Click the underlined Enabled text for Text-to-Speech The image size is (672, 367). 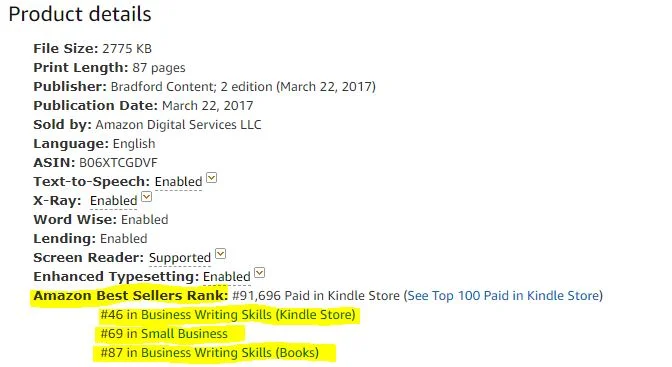(178, 182)
